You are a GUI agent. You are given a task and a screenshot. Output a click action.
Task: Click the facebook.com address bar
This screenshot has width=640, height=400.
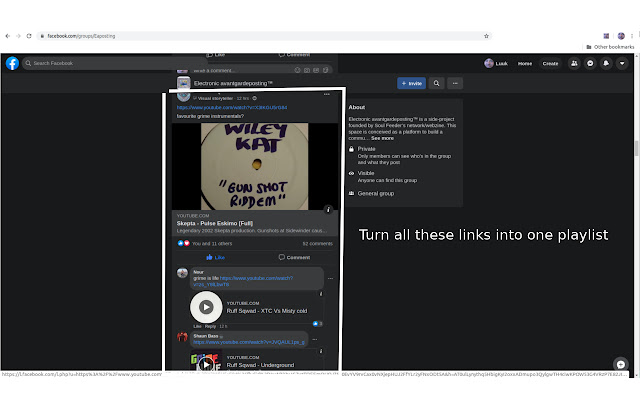[x=264, y=36]
